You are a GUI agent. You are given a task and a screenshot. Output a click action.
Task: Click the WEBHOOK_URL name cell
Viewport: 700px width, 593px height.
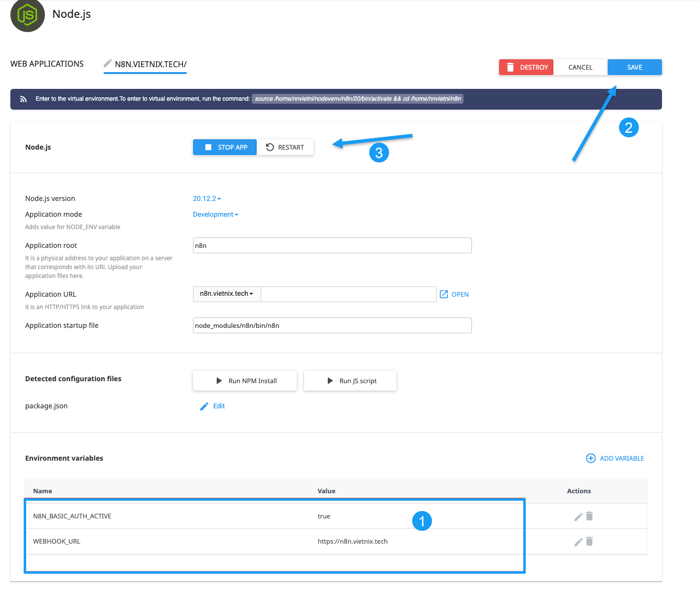(x=57, y=541)
